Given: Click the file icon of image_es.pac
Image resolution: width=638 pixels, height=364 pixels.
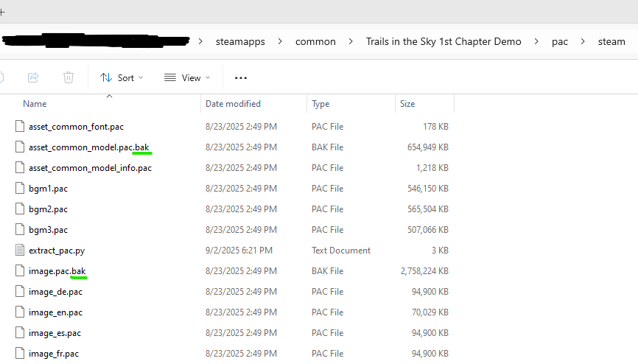Looking at the screenshot, I should [x=20, y=332].
